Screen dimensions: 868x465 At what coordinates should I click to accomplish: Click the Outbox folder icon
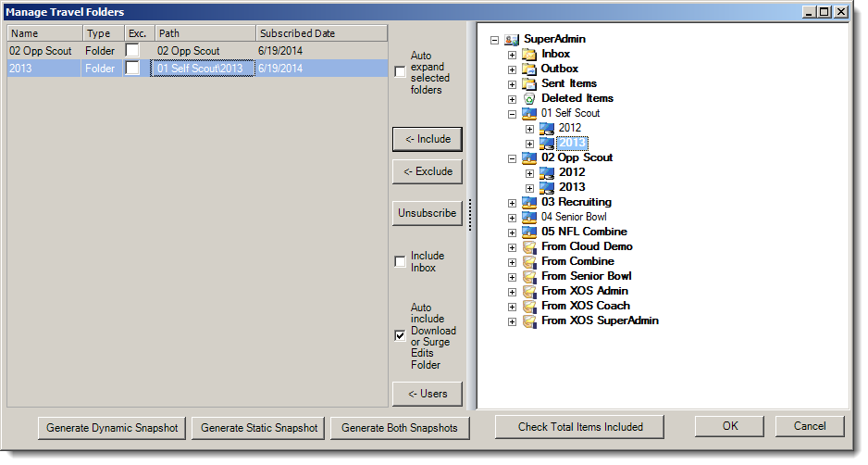click(x=529, y=69)
